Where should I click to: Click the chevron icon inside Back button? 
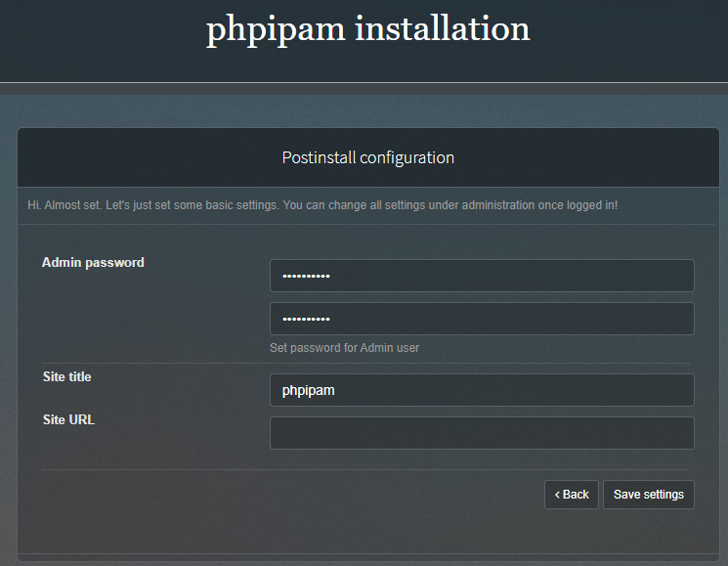coord(557,495)
